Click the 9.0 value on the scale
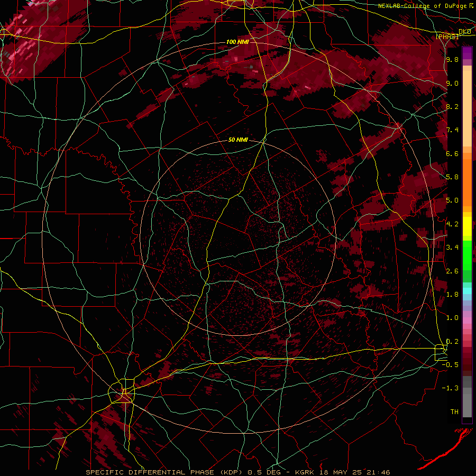 (452, 83)
